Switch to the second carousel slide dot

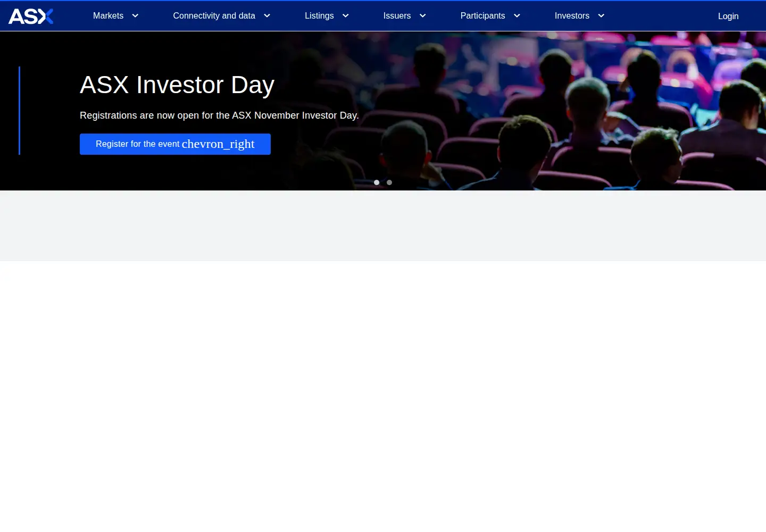(389, 182)
